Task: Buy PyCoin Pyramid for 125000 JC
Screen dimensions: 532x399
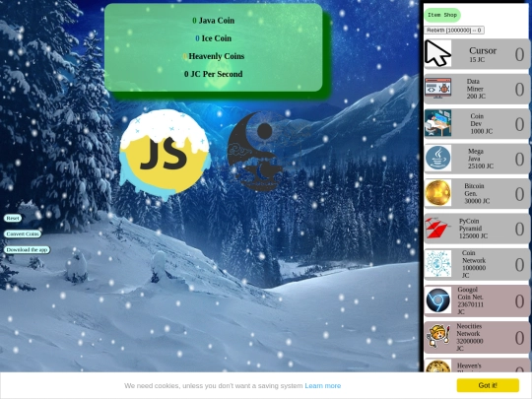Action: click(x=477, y=229)
